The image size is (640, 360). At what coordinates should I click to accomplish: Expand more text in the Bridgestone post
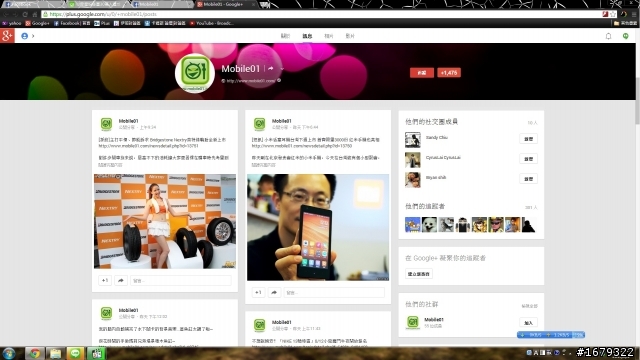point(110,165)
